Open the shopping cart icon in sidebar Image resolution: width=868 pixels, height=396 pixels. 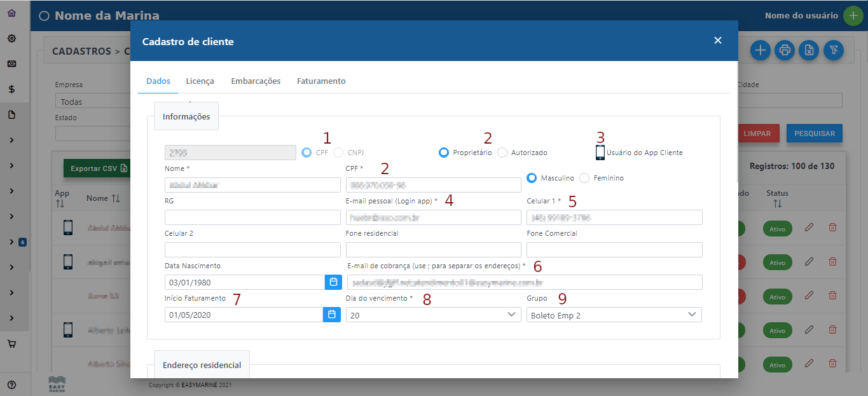11,343
